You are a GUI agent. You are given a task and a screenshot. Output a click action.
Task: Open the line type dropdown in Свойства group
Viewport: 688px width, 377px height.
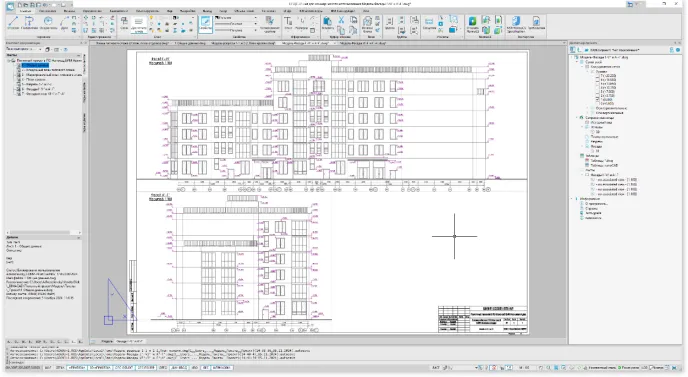236,24
